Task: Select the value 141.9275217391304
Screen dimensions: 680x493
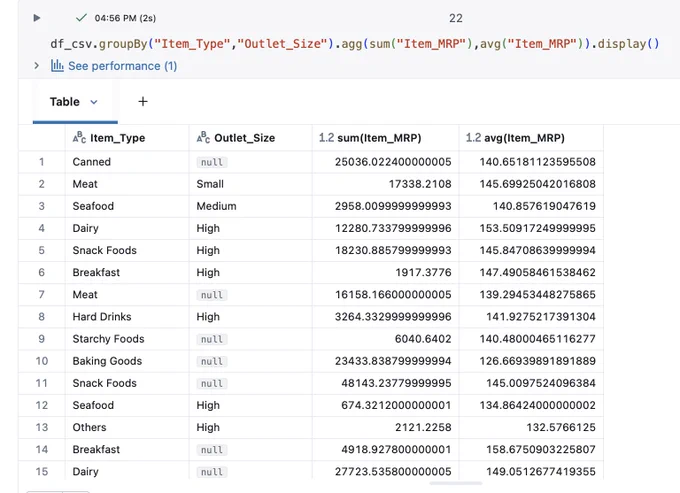Action: coord(541,317)
